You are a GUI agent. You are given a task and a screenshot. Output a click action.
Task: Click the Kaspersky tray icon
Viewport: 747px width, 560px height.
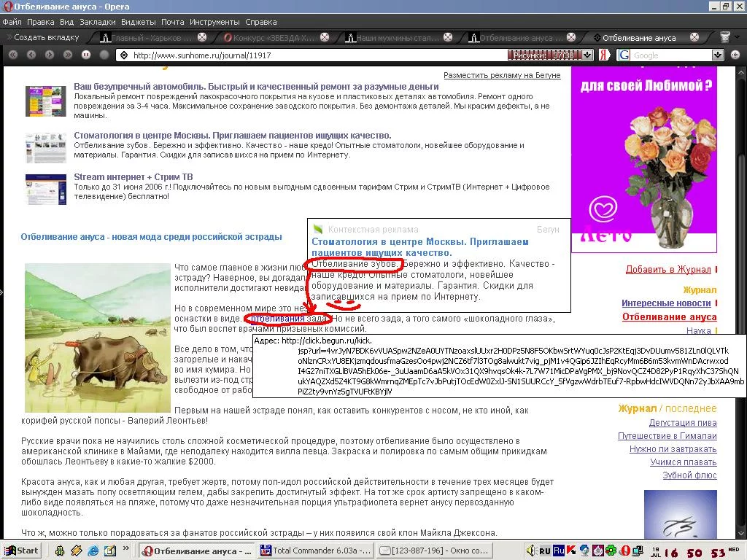click(x=571, y=551)
